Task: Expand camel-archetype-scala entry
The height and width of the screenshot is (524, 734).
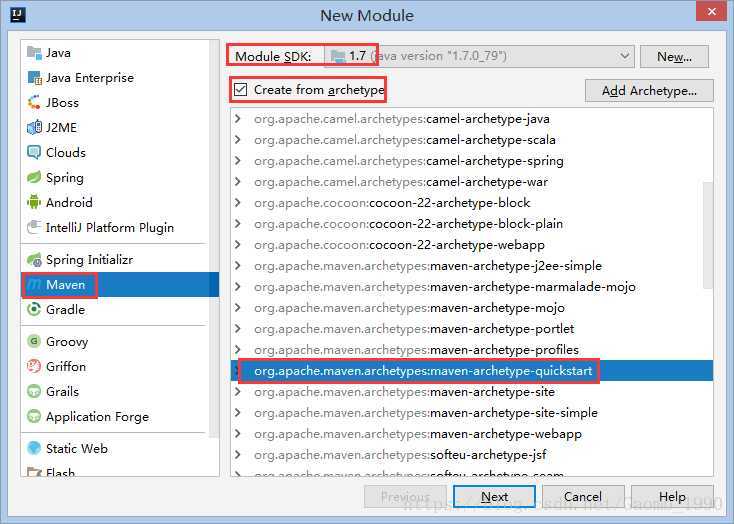Action: [238, 140]
